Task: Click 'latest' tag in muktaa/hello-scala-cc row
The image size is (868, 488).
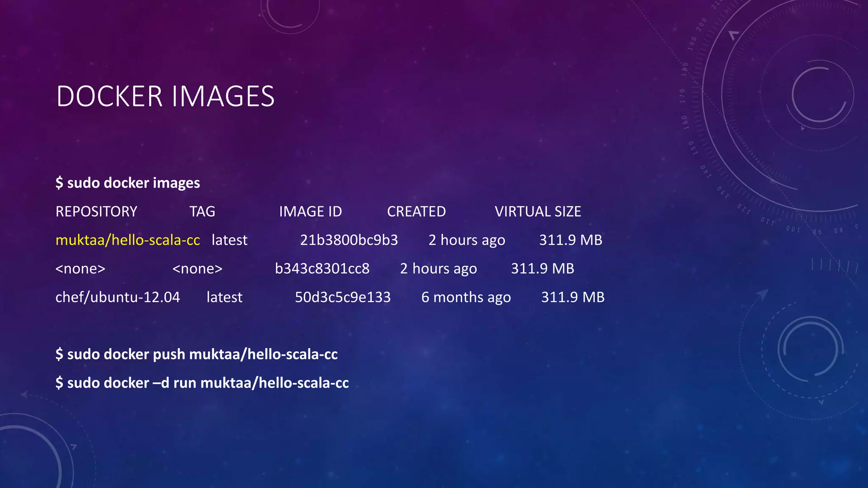Action: pos(229,240)
